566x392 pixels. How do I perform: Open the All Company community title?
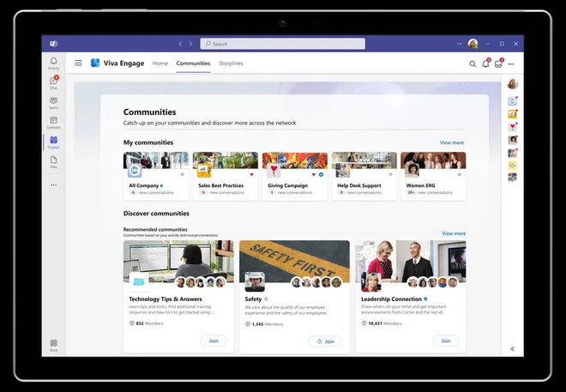click(144, 185)
